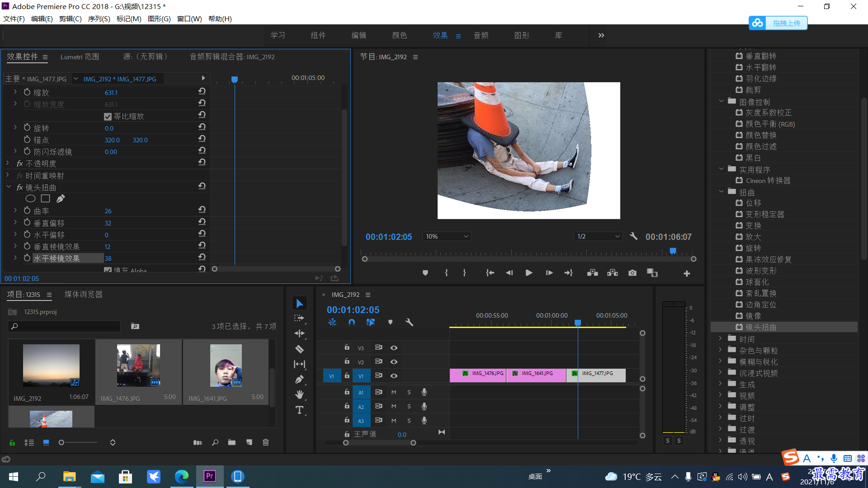The width and height of the screenshot is (868, 488).
Task: Collapse the 镜头扭曲 effect
Action: (x=8, y=187)
